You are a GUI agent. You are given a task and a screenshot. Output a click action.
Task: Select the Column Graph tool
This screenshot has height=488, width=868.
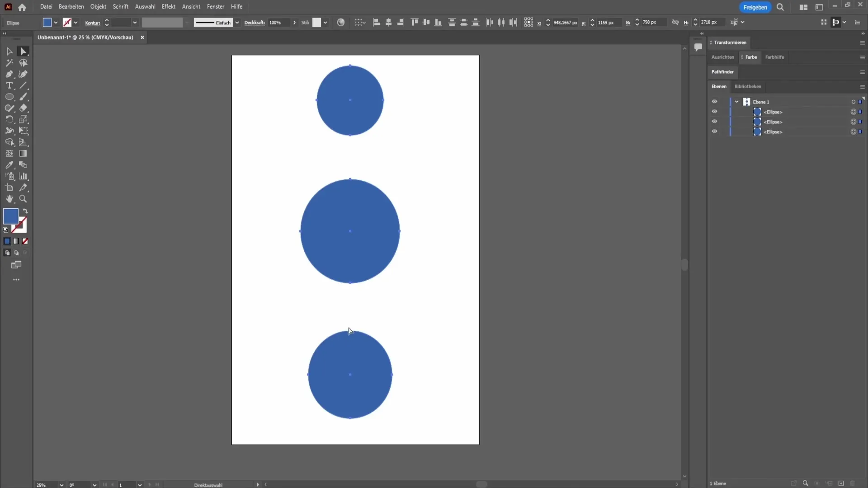(23, 176)
